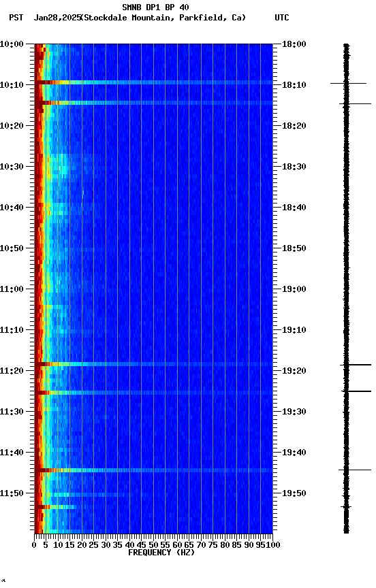The height and width of the screenshot is (588, 376).
Task: Click the title text 'SMNB DP1 BP 40'
Action: (155, 7)
